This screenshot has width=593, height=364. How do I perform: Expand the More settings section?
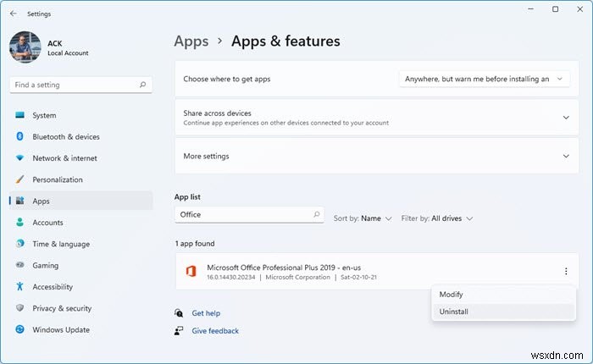(565, 156)
